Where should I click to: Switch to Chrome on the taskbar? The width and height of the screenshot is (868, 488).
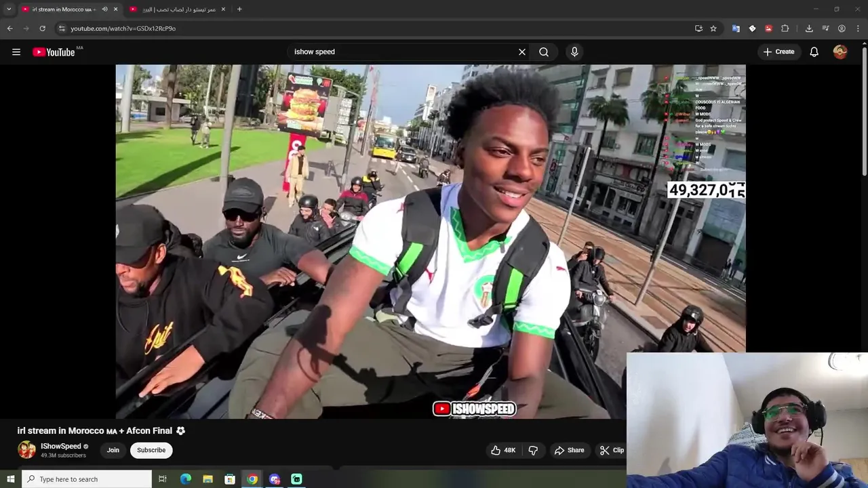(252, 479)
